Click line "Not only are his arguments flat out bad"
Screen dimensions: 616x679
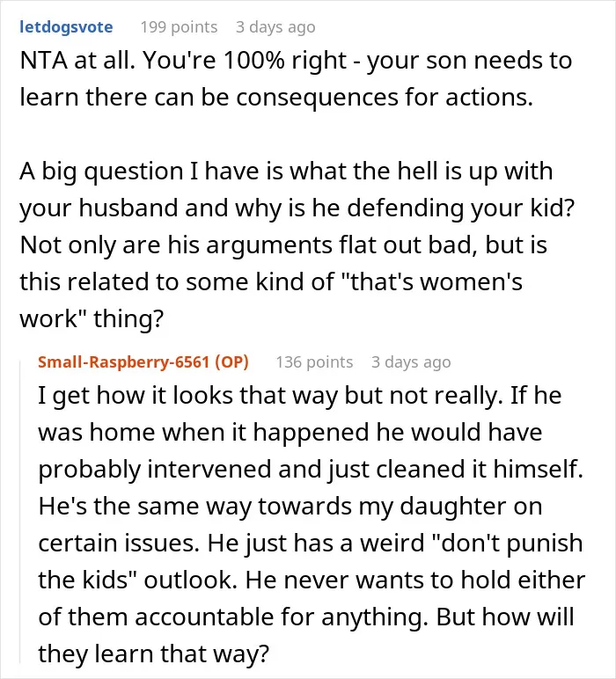click(283, 245)
